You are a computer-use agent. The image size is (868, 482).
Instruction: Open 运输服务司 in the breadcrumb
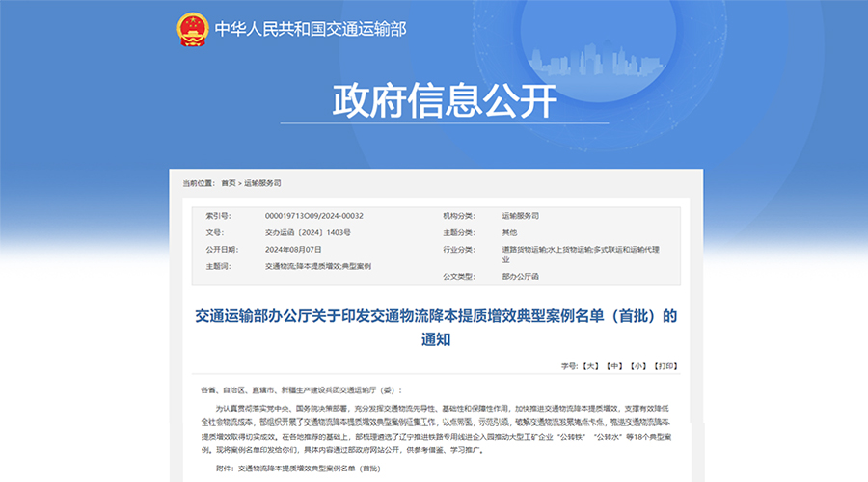(262, 183)
